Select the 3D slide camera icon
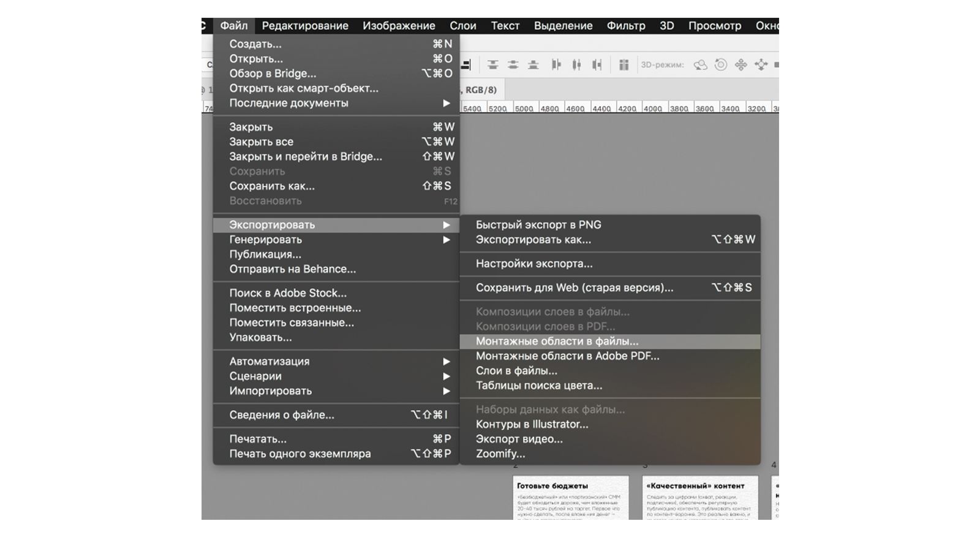Viewport: 980px width, 537px height. (761, 64)
